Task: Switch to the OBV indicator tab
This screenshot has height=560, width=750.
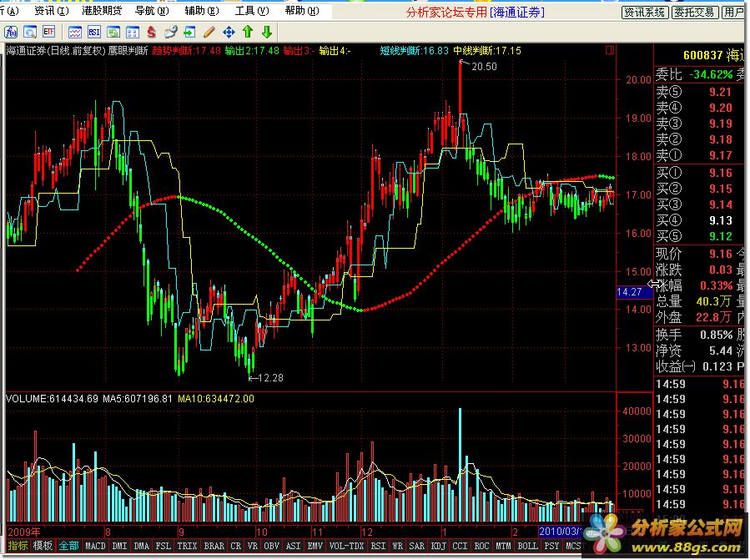Action: coord(272,546)
